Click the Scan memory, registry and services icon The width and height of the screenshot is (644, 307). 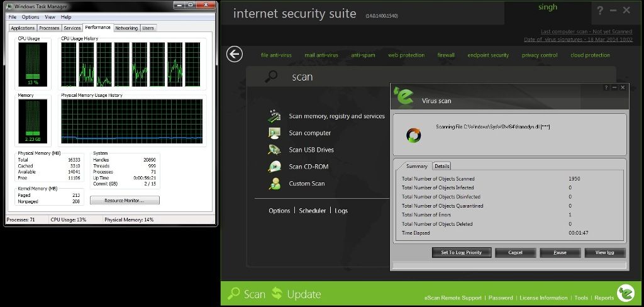tap(274, 116)
